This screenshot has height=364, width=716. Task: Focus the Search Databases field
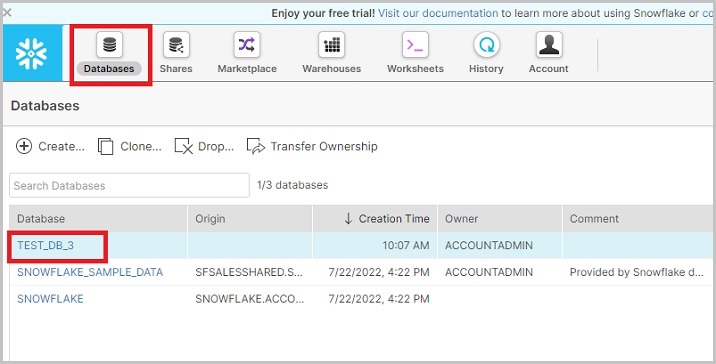point(129,185)
